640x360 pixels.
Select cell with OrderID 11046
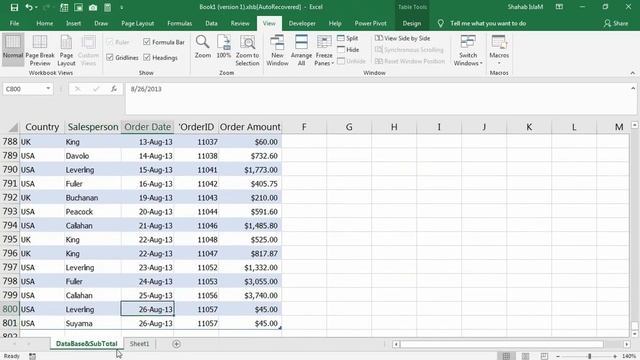click(x=196, y=225)
